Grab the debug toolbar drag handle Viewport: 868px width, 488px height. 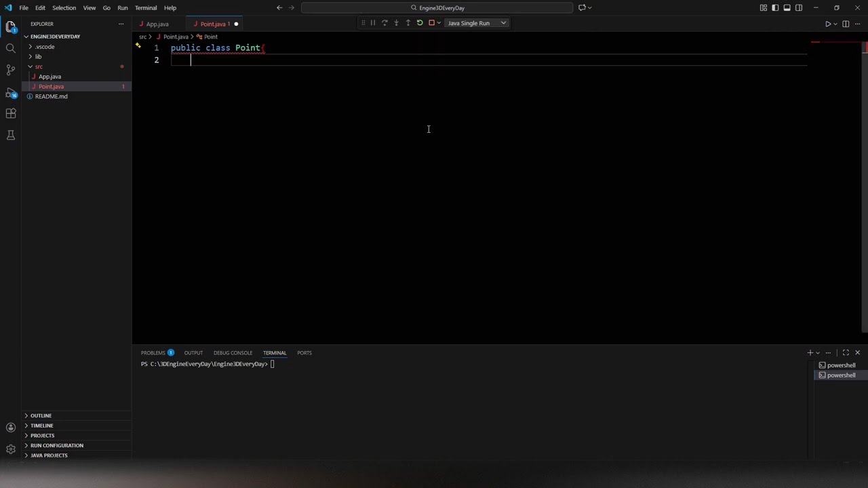coord(363,23)
